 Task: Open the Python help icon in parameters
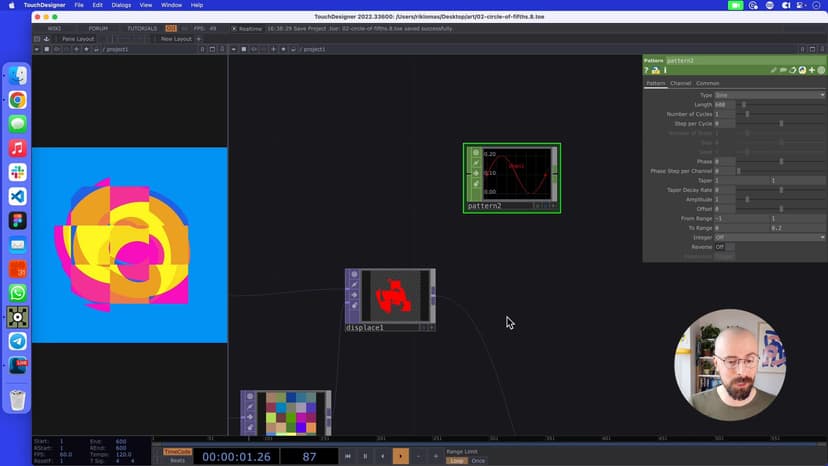656,70
